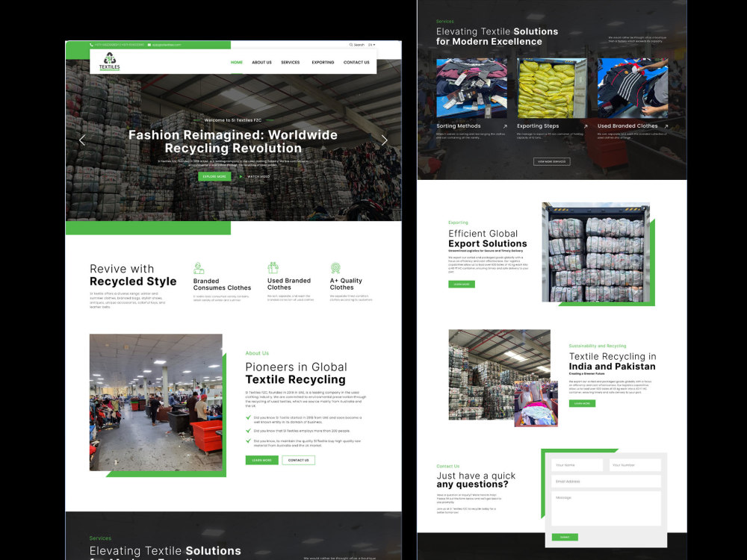Click the Used Branded Clothes shirt icon
Image resolution: width=747 pixels, height=560 pixels.
pos(273,267)
